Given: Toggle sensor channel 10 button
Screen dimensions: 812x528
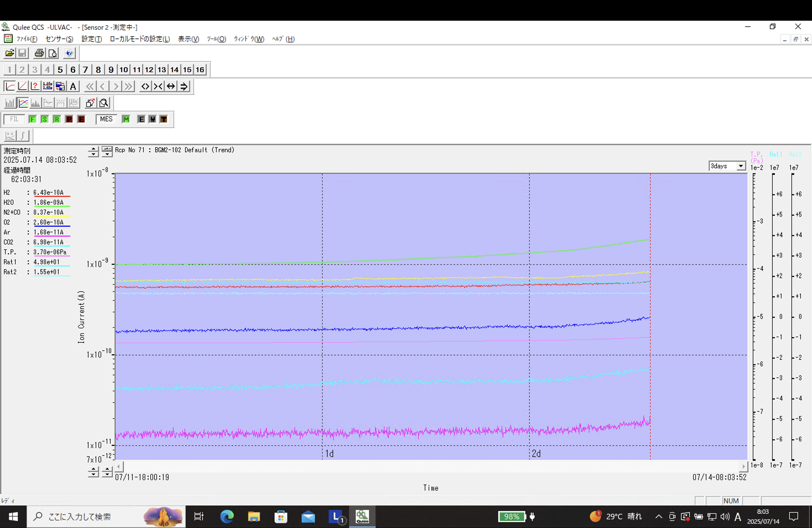Looking at the screenshot, I should [x=123, y=70].
